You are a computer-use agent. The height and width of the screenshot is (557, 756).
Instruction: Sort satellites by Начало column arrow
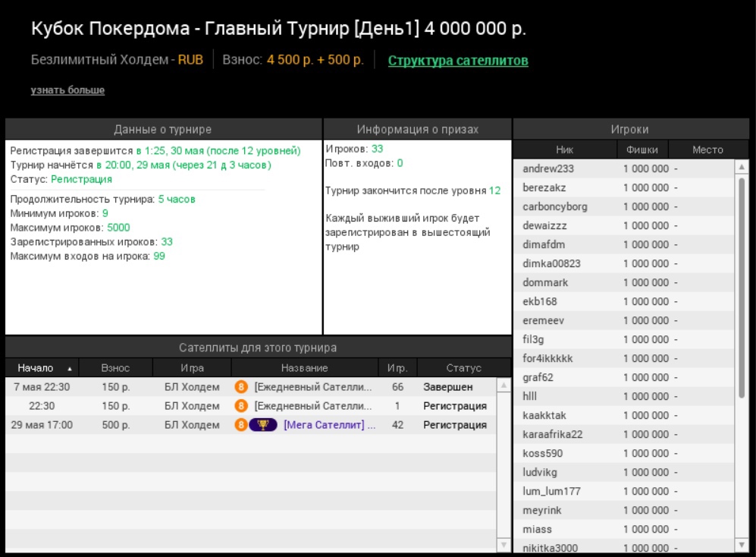click(x=70, y=369)
